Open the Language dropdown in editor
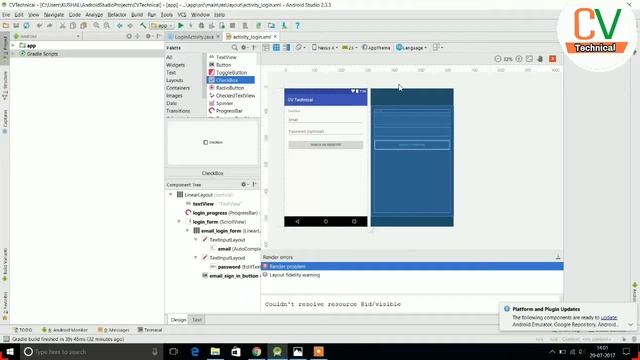640x360 pixels. [411, 47]
